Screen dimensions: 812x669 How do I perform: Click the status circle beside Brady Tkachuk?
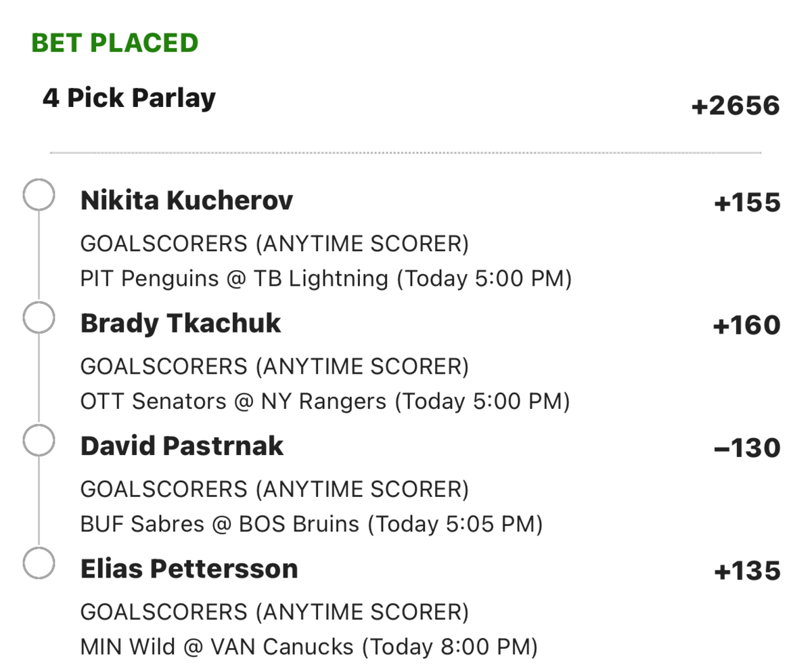coord(39,318)
